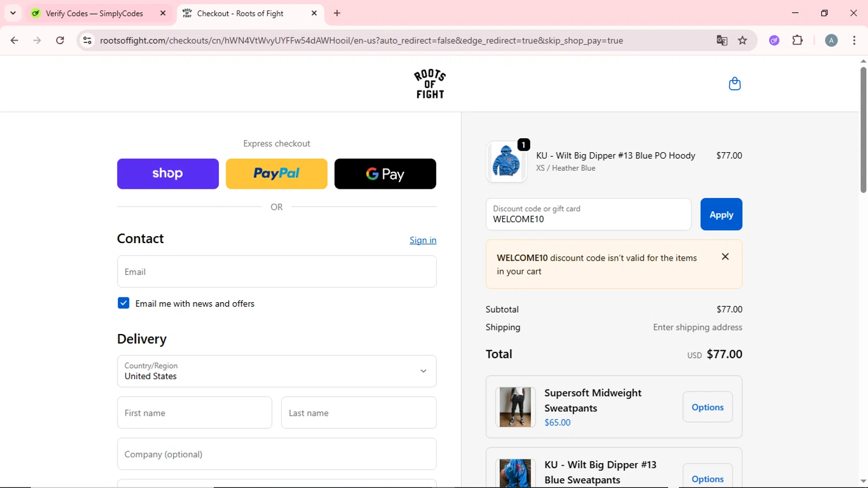Click the Supersoft Midweight Sweatpants thumbnail

[x=515, y=407]
